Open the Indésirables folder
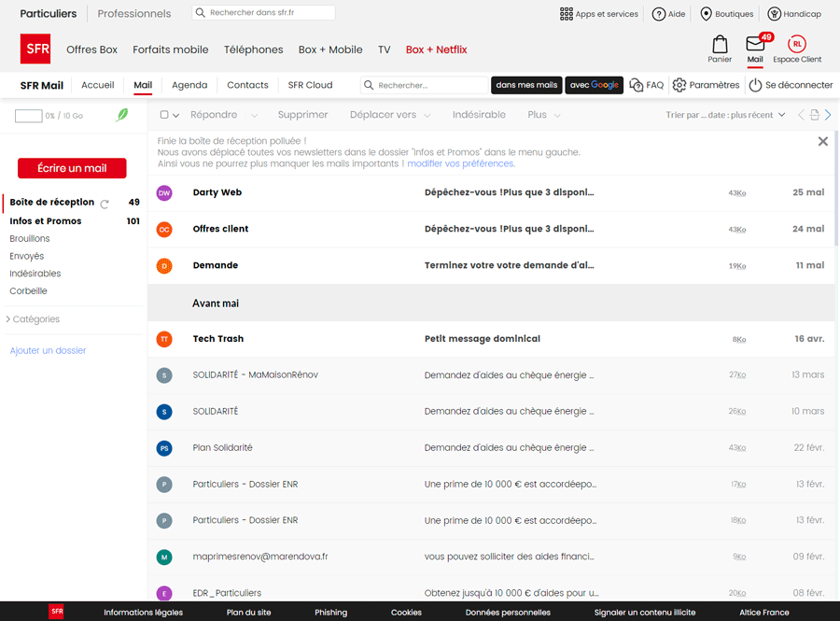This screenshot has height=621, width=840. coord(35,274)
